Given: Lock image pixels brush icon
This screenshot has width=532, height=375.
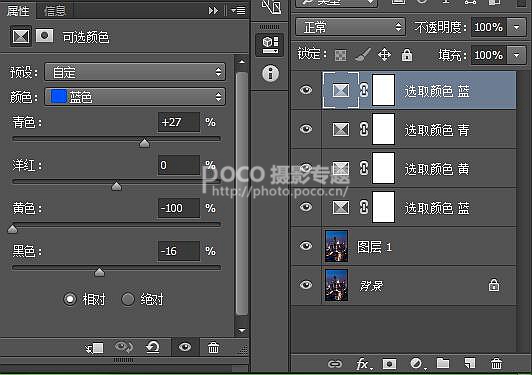Looking at the screenshot, I should pos(363,55).
